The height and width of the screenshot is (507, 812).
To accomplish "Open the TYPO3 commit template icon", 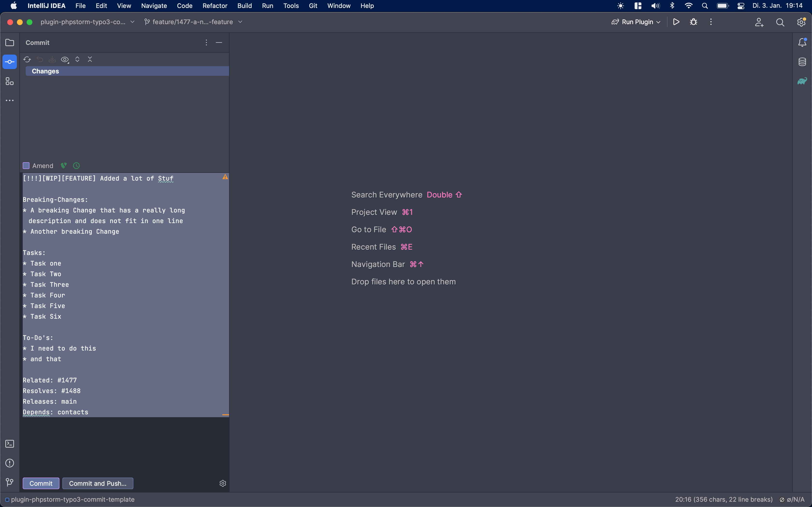I will point(64,166).
